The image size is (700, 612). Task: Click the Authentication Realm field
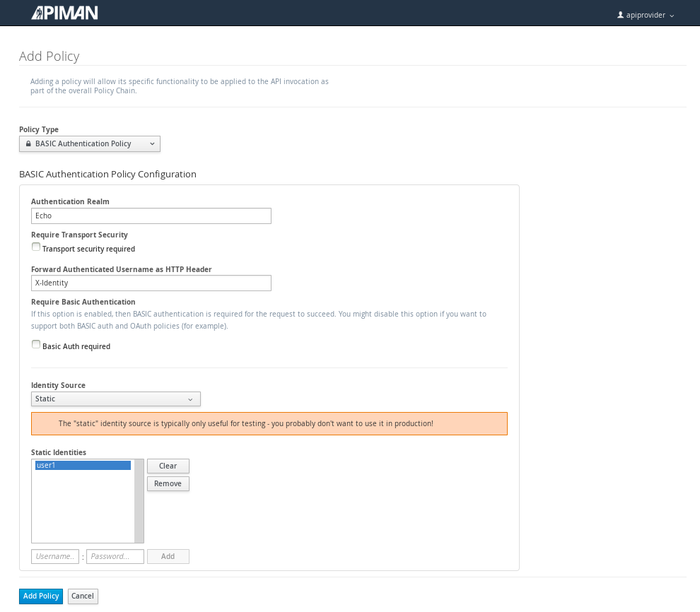pyautogui.click(x=151, y=216)
